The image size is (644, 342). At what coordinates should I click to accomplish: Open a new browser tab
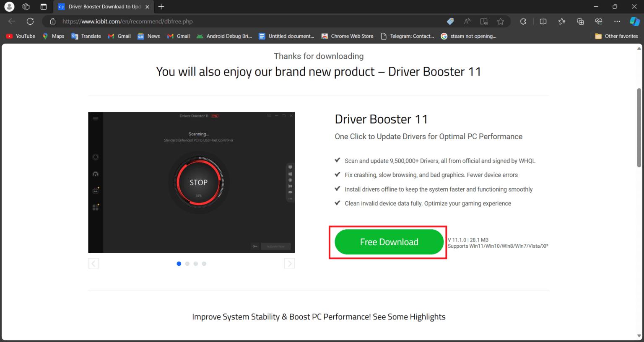coord(161,7)
